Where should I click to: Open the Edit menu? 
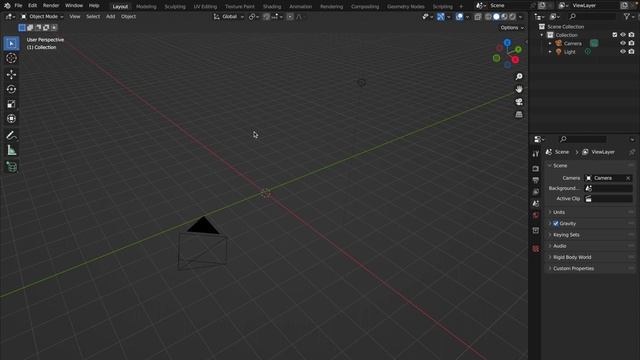(x=32, y=6)
